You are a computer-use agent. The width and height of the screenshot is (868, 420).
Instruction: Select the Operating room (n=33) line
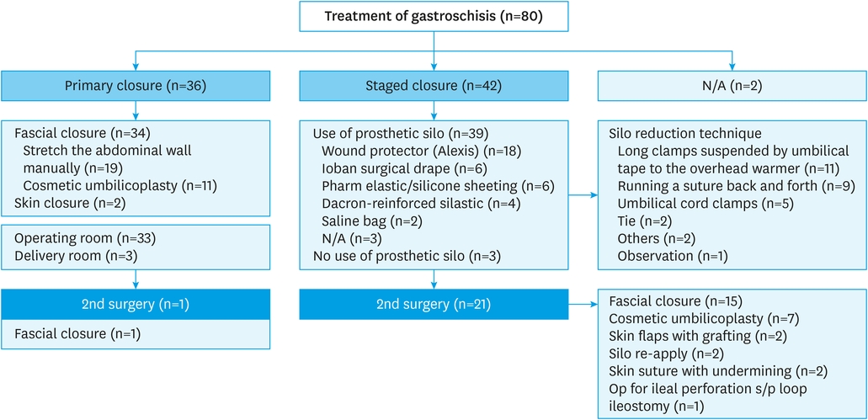click(84, 238)
